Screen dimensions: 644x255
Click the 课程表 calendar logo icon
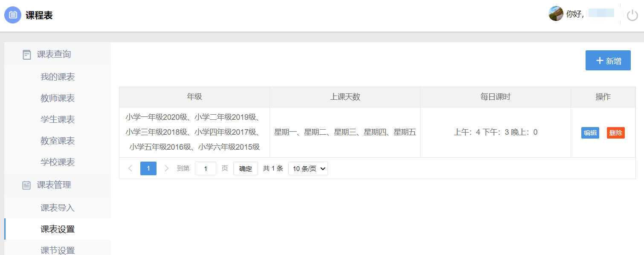click(13, 15)
